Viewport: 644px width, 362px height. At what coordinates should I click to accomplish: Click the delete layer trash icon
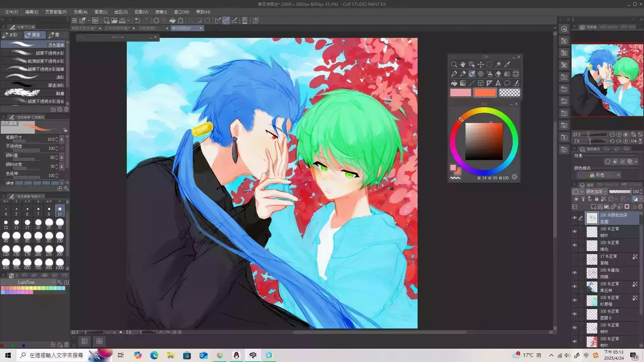(640, 207)
